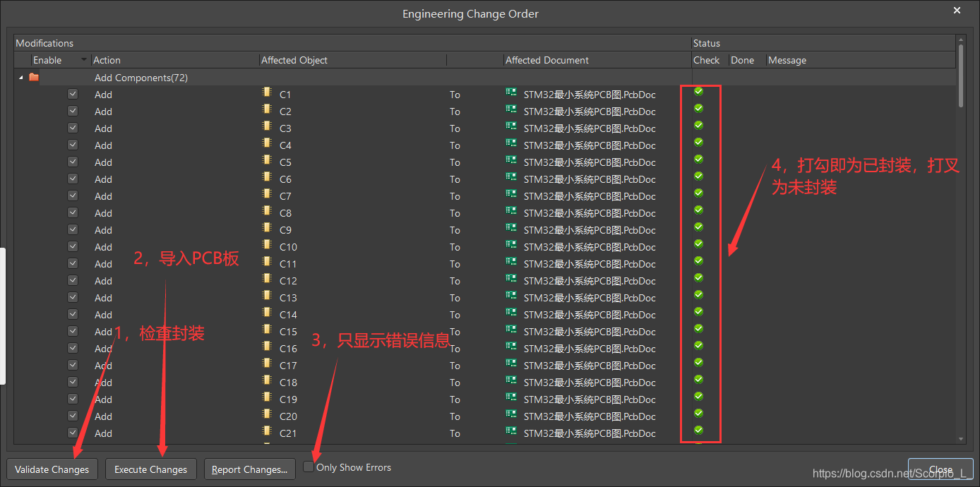Image resolution: width=980 pixels, height=487 pixels.
Task: Uncheck the Enable checkbox for C2
Action: 73,111
